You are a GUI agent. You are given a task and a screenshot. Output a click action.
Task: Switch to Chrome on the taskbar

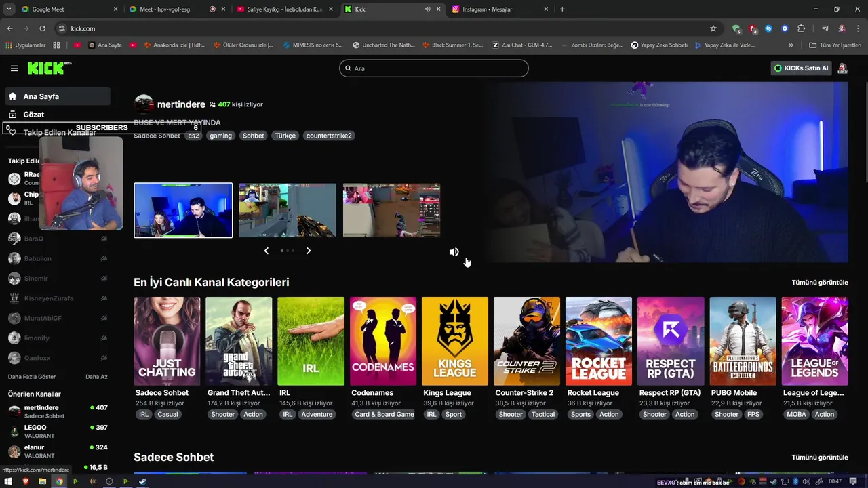pos(59,481)
